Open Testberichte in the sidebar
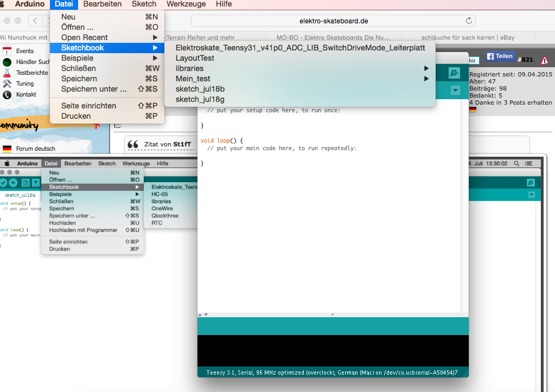 (x=32, y=73)
